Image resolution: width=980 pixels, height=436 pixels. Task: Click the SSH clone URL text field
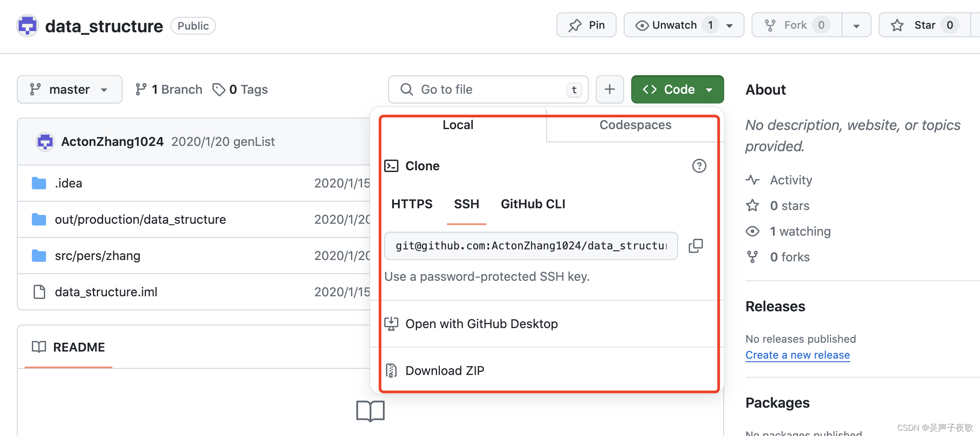coord(531,245)
